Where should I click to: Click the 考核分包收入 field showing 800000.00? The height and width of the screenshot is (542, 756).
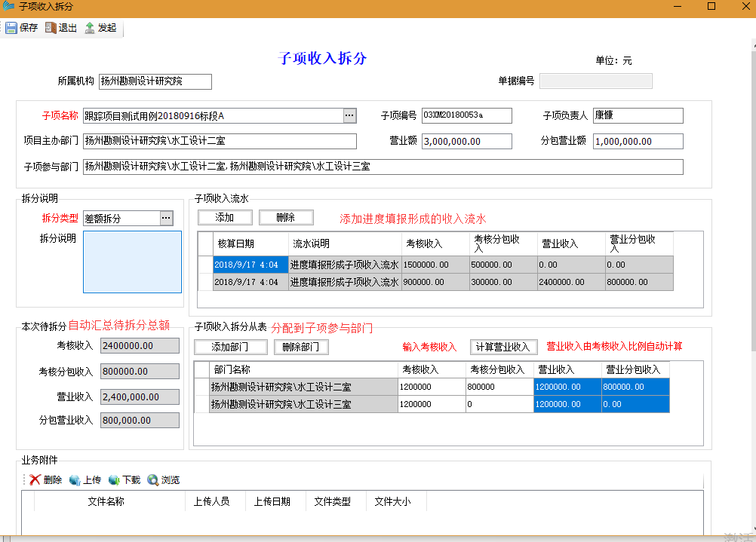(140, 372)
